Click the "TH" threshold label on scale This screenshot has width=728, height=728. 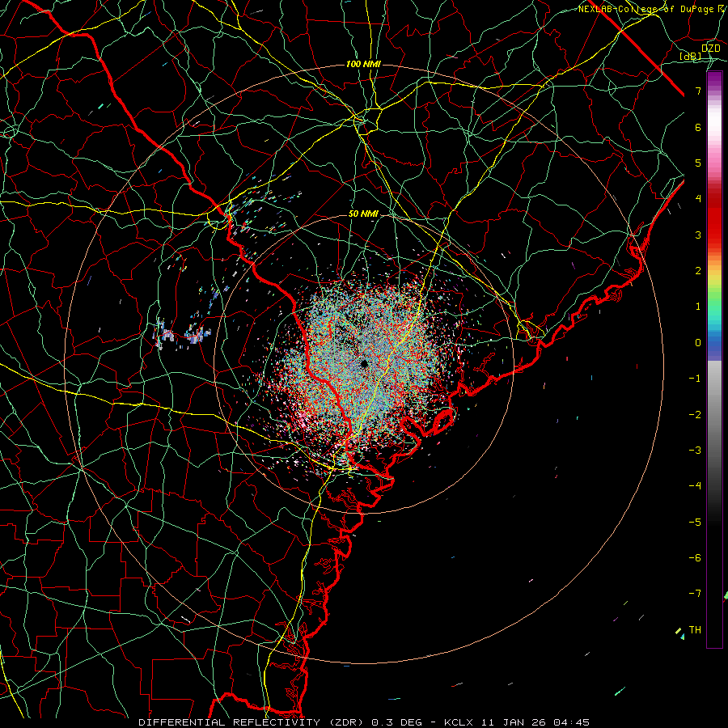(x=695, y=629)
